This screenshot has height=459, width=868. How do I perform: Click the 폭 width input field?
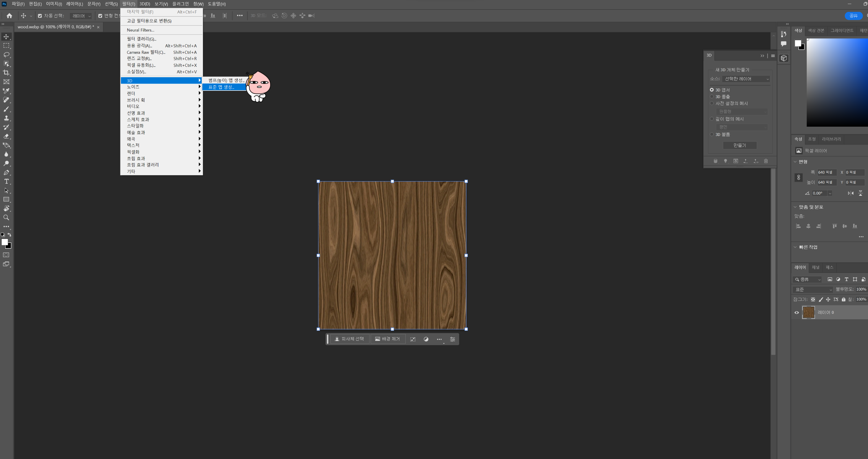(x=827, y=172)
